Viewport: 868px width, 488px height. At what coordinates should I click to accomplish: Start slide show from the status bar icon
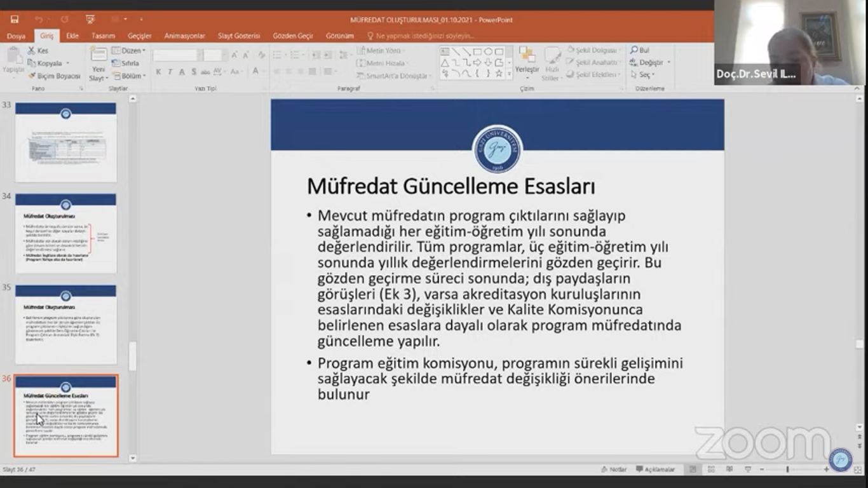748,470
